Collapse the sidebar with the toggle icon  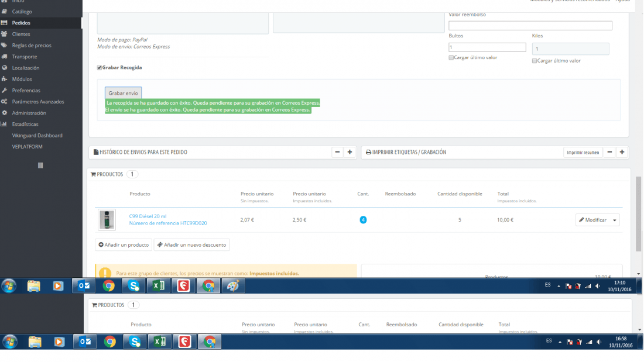[x=40, y=166]
